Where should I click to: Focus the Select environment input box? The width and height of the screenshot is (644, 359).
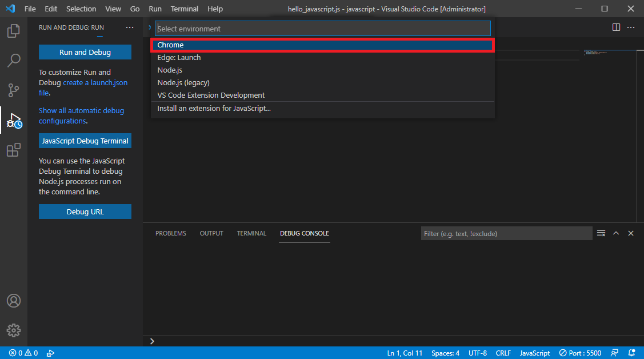click(322, 29)
